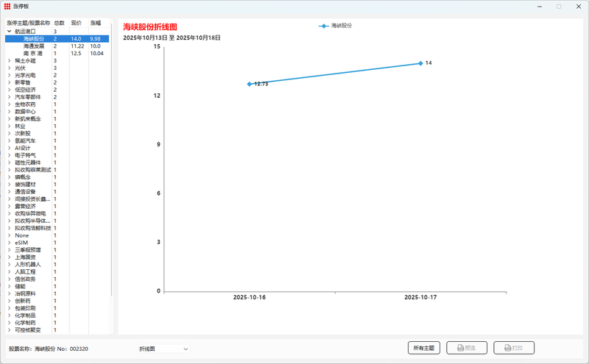Select the 可控核聚变 theme row

tap(57, 330)
